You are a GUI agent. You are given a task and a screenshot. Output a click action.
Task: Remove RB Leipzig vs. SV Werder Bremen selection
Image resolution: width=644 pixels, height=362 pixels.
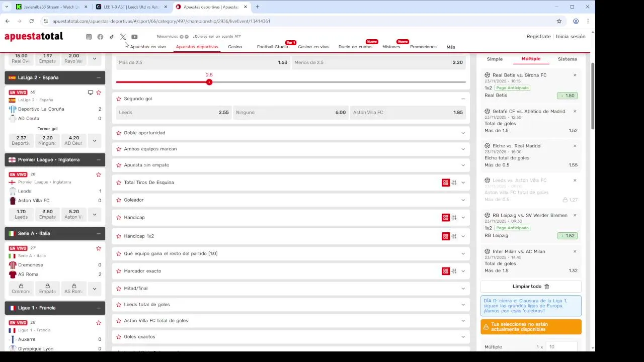point(575,215)
